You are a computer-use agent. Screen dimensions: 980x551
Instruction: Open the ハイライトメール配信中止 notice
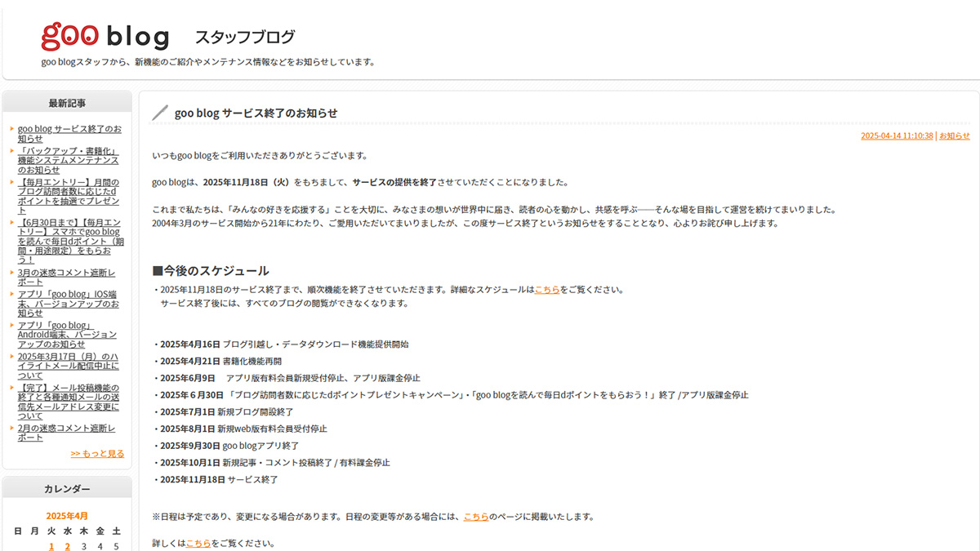coord(68,366)
